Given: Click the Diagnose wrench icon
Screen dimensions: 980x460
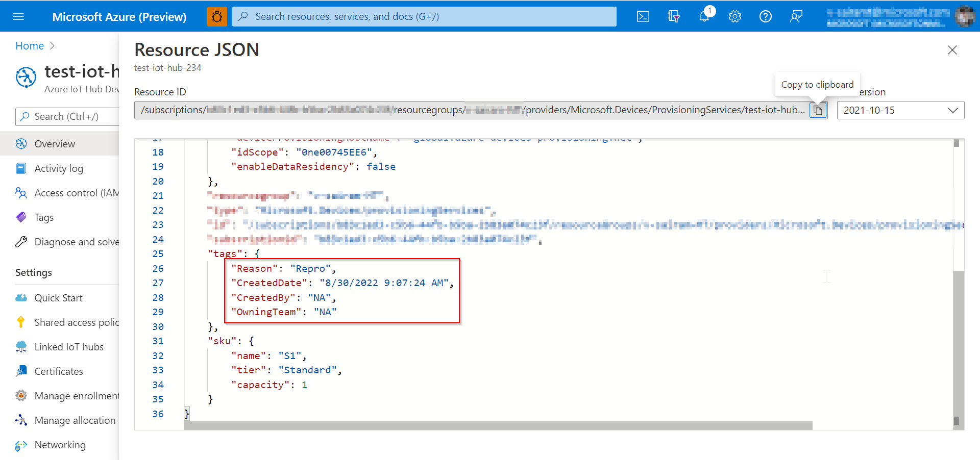Looking at the screenshot, I should [x=21, y=242].
